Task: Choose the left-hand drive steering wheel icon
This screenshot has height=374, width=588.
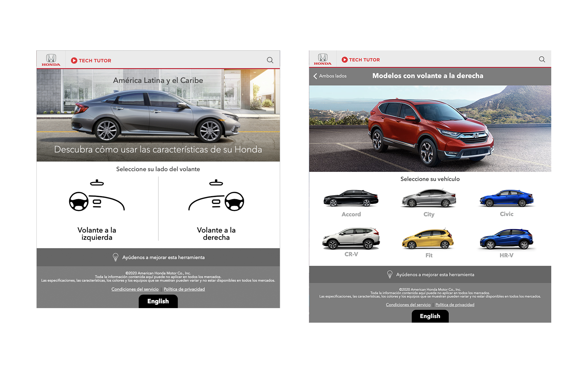Action: click(x=97, y=195)
